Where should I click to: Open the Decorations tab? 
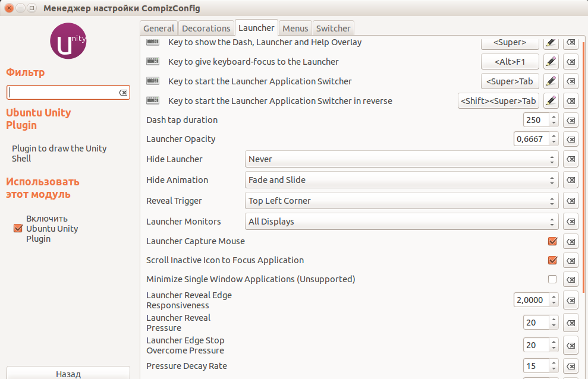pyautogui.click(x=206, y=28)
